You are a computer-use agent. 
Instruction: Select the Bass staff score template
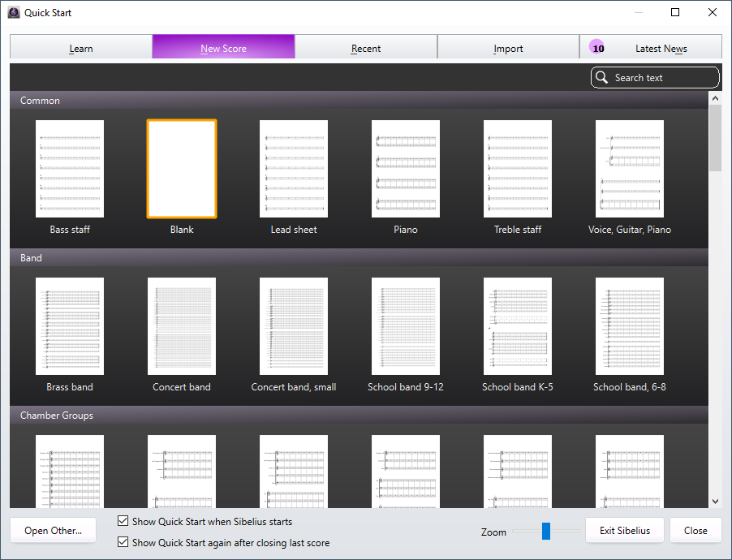click(70, 169)
